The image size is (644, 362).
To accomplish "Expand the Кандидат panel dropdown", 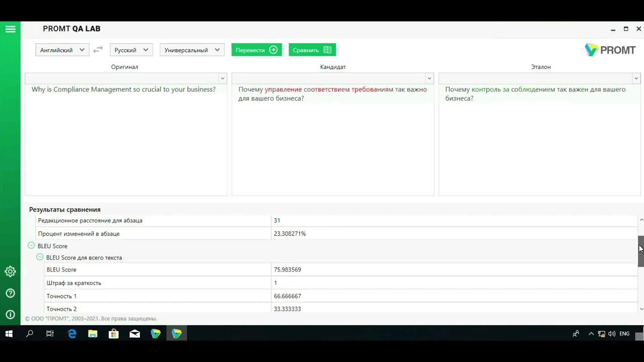I will pyautogui.click(x=429, y=78).
